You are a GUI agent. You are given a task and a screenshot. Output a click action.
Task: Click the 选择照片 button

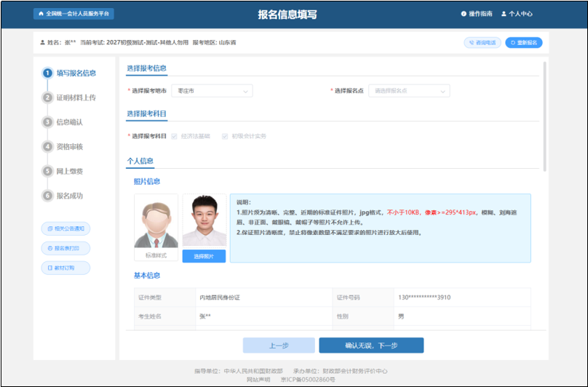pyautogui.click(x=204, y=256)
